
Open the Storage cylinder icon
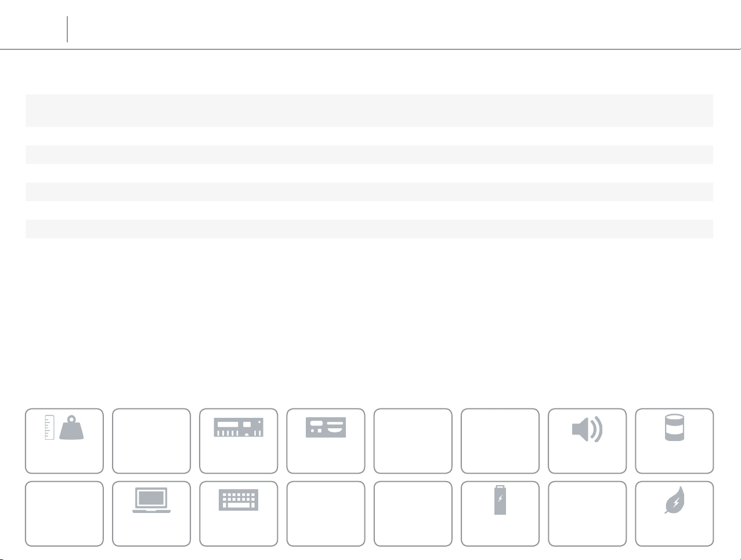click(x=674, y=428)
